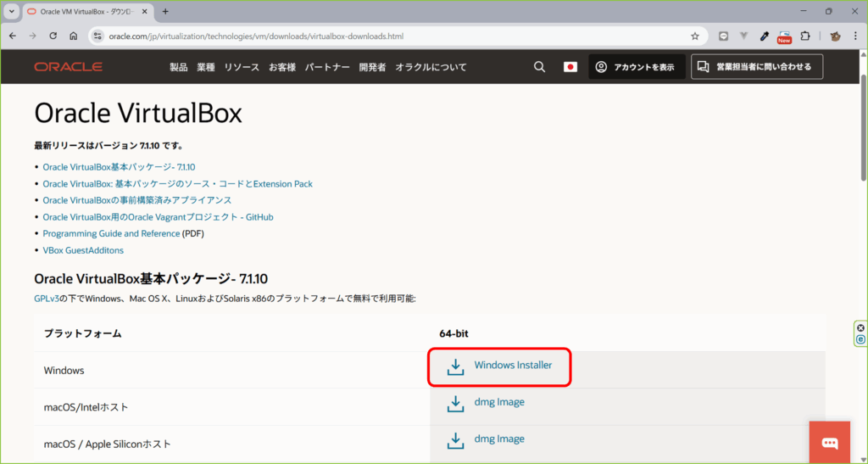This screenshot has width=868, height=464.
Task: Click the address bar URL field
Action: point(398,36)
